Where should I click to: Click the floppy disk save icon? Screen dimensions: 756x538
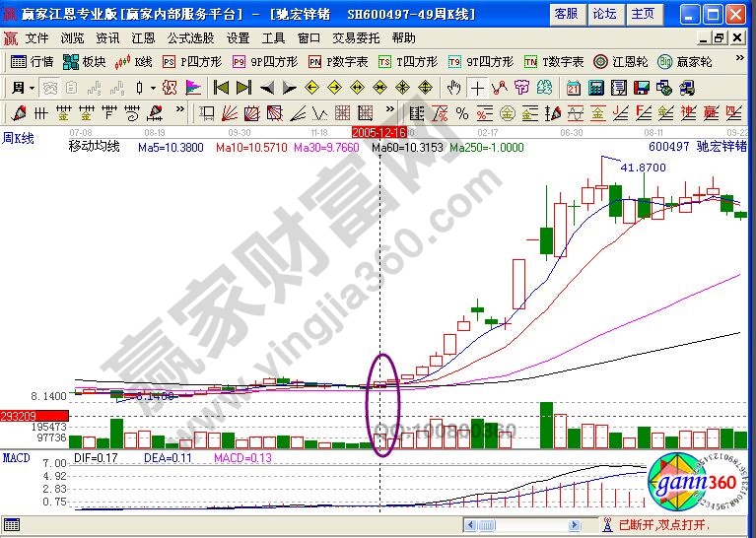[642, 88]
